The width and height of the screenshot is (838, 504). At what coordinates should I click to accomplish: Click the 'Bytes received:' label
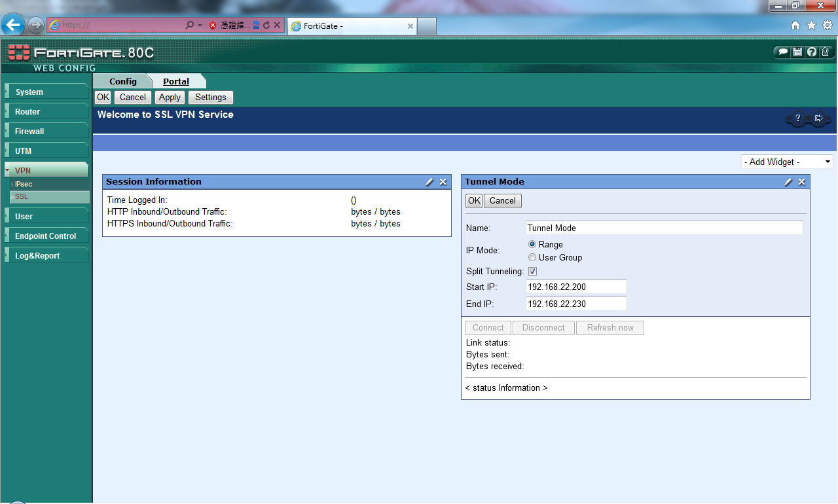(495, 367)
